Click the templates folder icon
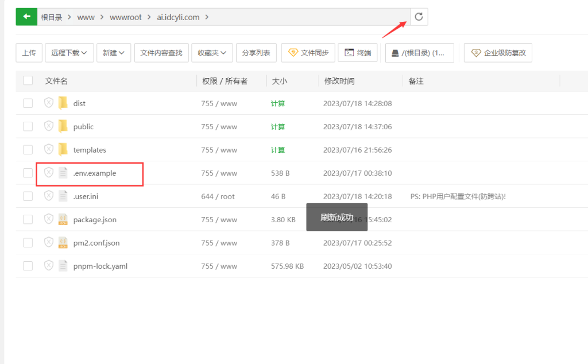The width and height of the screenshot is (588, 364). pyautogui.click(x=63, y=150)
